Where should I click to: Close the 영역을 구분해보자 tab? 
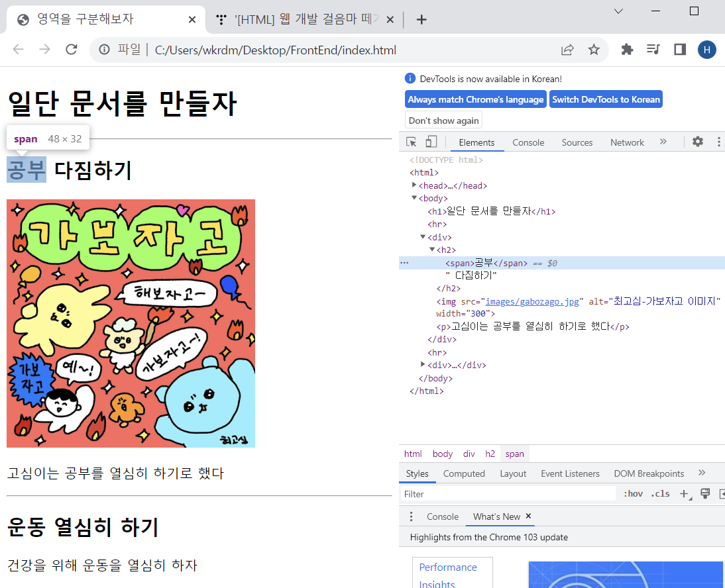(x=192, y=19)
